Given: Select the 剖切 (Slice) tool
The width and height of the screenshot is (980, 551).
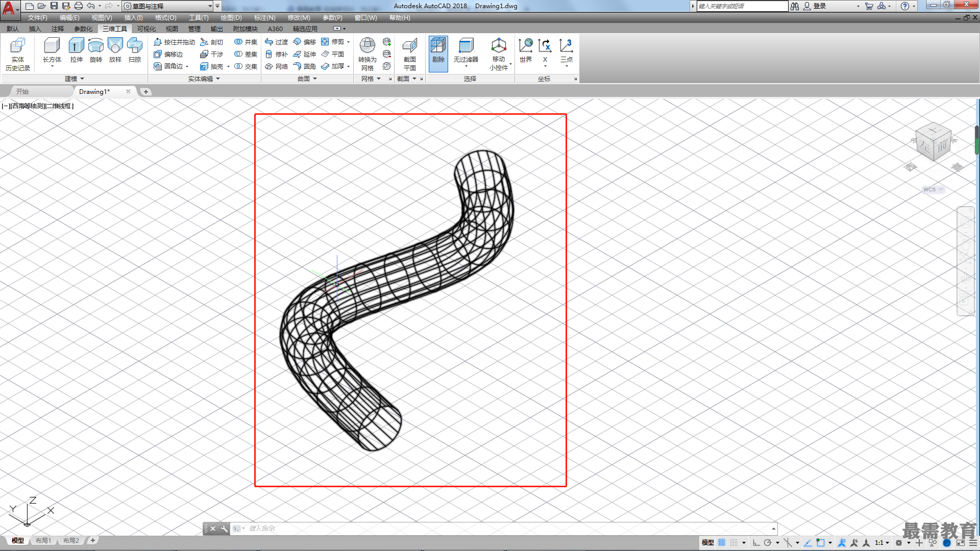Looking at the screenshot, I should click(x=212, y=42).
